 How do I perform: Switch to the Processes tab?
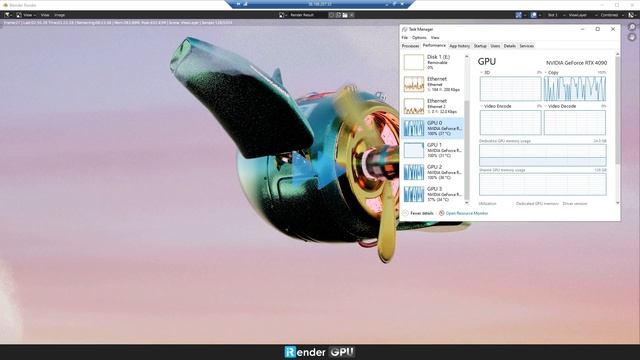coord(410,46)
